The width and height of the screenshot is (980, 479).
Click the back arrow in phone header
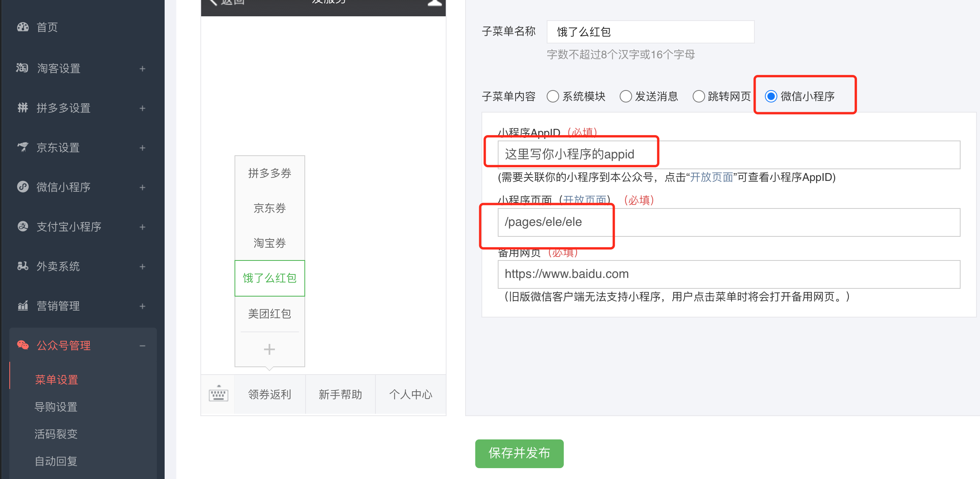click(x=213, y=2)
